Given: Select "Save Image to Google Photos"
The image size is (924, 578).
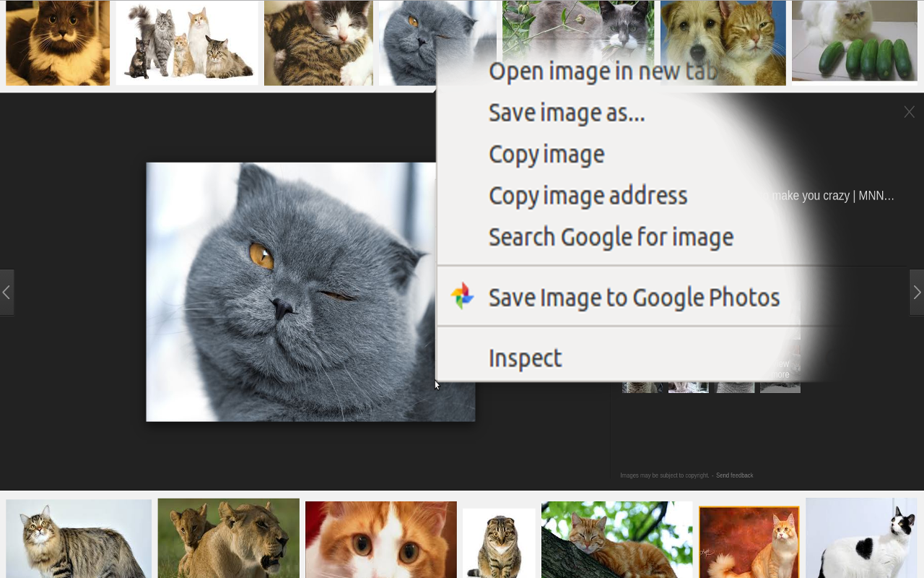Looking at the screenshot, I should (x=634, y=296).
